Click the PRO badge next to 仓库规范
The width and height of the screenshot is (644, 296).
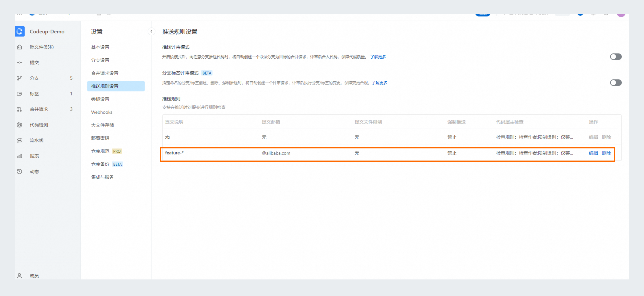(117, 151)
